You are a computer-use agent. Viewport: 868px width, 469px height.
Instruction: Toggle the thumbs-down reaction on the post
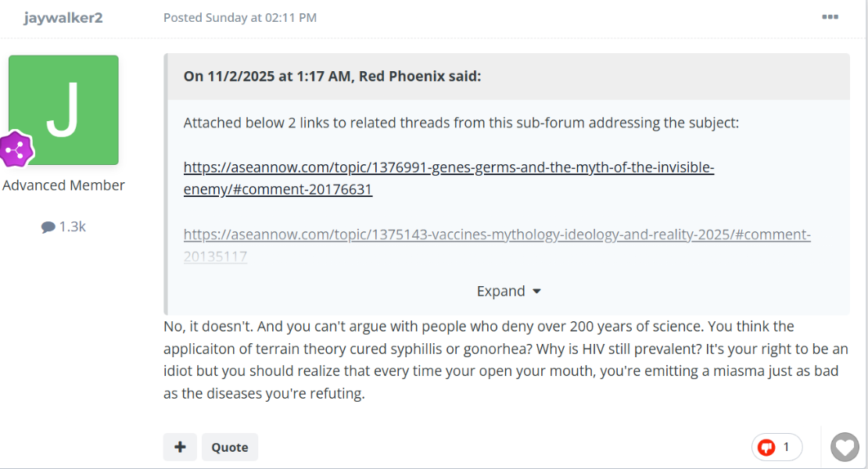coord(767,446)
